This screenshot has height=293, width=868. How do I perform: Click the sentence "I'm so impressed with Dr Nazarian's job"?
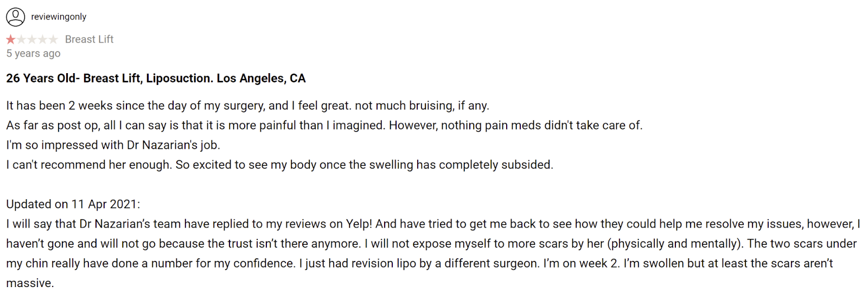(x=113, y=145)
